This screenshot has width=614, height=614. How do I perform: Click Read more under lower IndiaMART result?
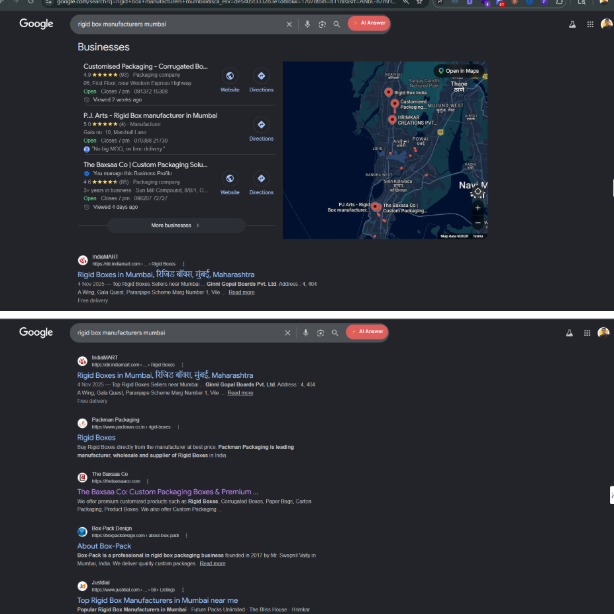240,393
